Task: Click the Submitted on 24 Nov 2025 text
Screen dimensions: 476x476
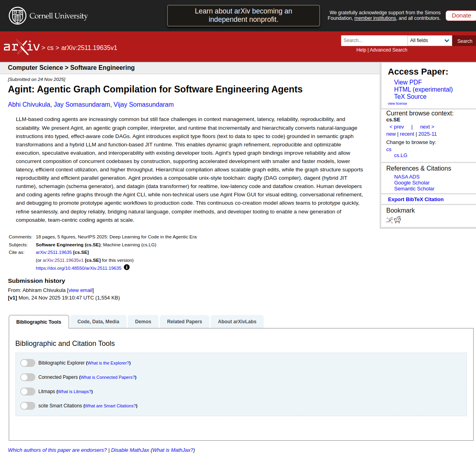Action: 36,79
